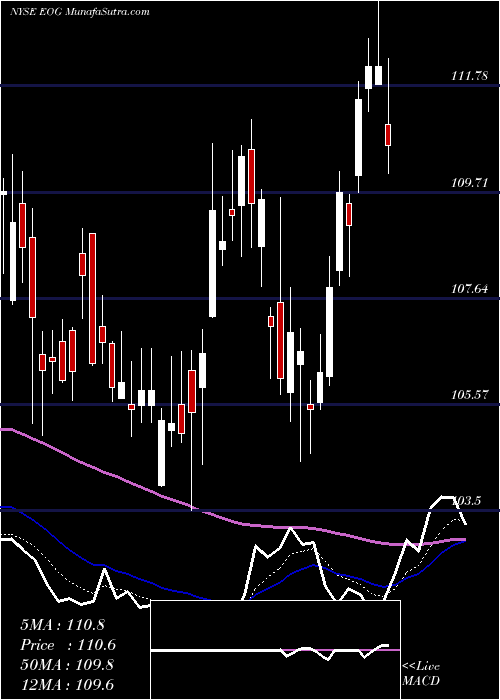Click the Price : 110.6 reading
Screen dimensions: 500x700
(x=68, y=645)
